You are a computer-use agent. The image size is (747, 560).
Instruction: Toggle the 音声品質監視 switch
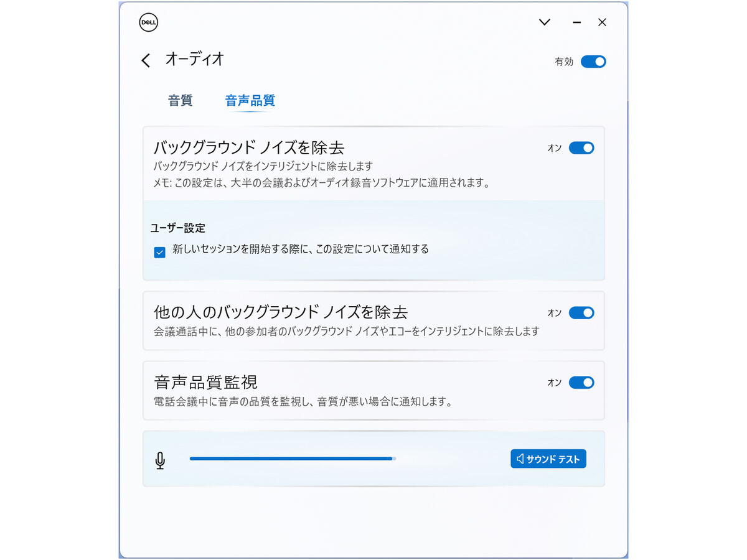[581, 383]
